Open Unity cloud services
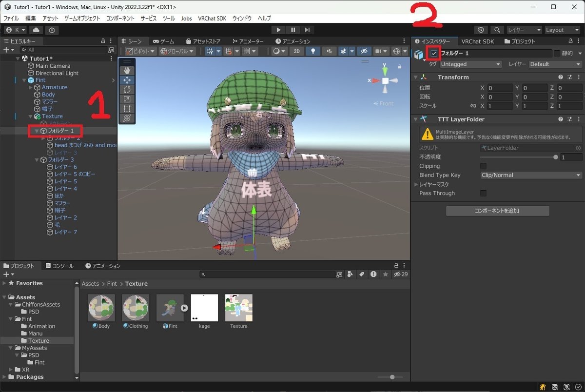Viewport: 585px width, 392px height. (x=37, y=30)
